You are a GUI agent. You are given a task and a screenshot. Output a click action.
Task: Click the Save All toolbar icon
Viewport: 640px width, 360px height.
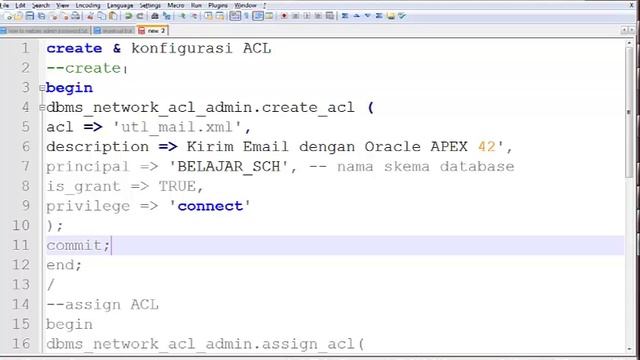41,16
